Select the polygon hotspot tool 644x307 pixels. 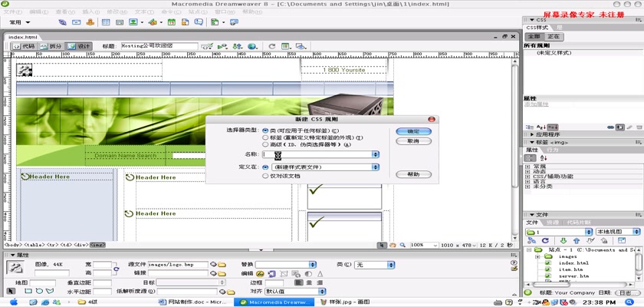(x=50, y=291)
